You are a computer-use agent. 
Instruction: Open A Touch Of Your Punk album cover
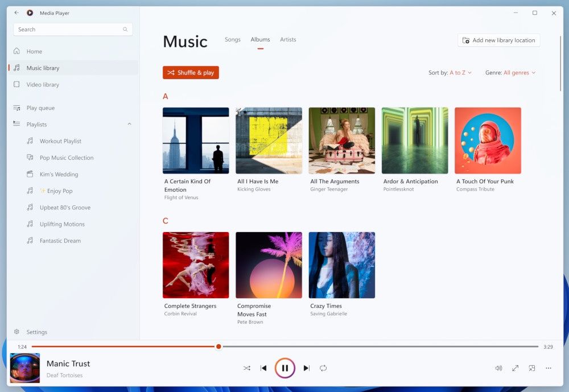(488, 141)
